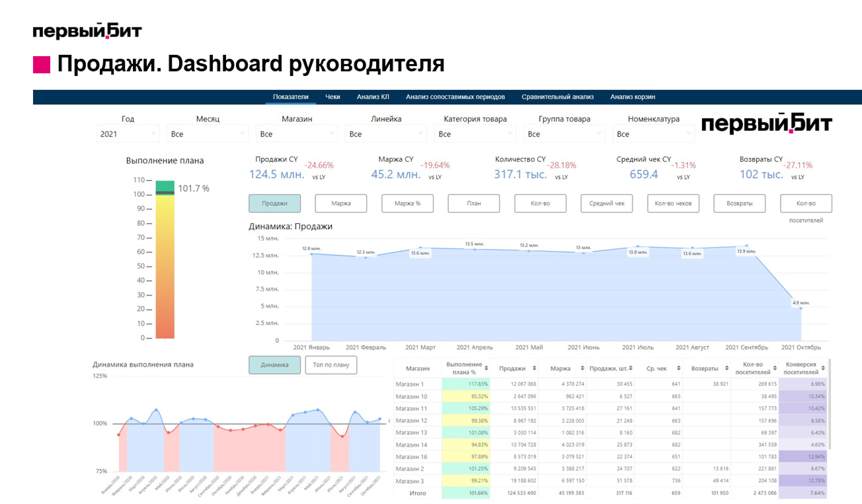This screenshot has height=504, width=862.
Task: Click the store table vertical scrollbar
Action: coord(830,404)
